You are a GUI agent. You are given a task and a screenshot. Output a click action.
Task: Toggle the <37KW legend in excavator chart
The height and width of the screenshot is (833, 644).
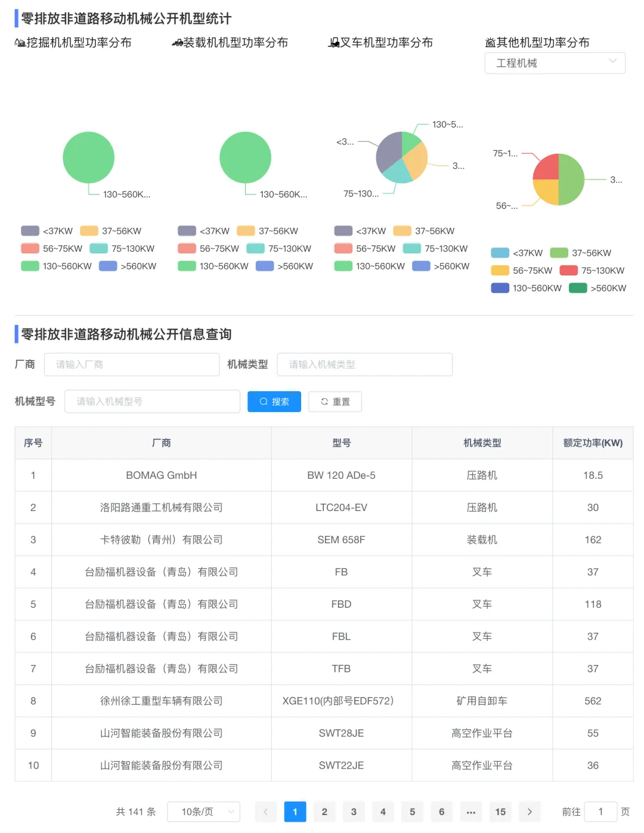point(47,231)
